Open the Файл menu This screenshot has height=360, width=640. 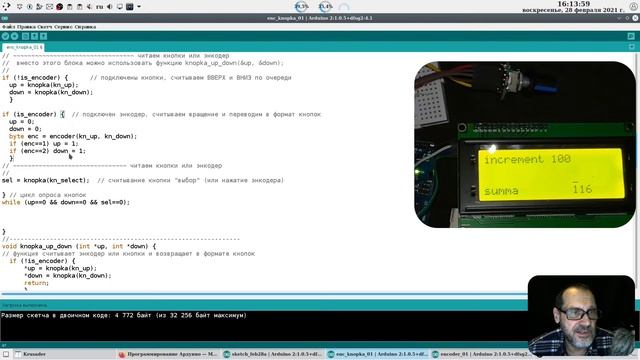pyautogui.click(x=9, y=27)
